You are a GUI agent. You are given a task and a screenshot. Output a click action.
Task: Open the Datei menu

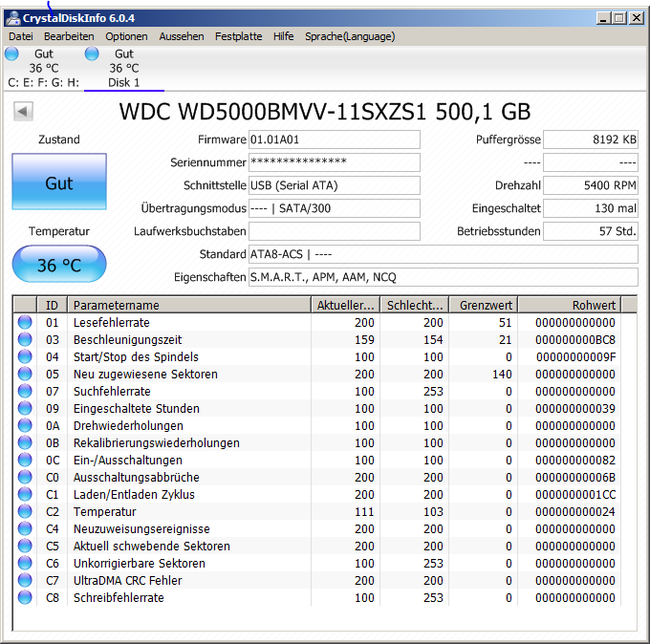[21, 36]
